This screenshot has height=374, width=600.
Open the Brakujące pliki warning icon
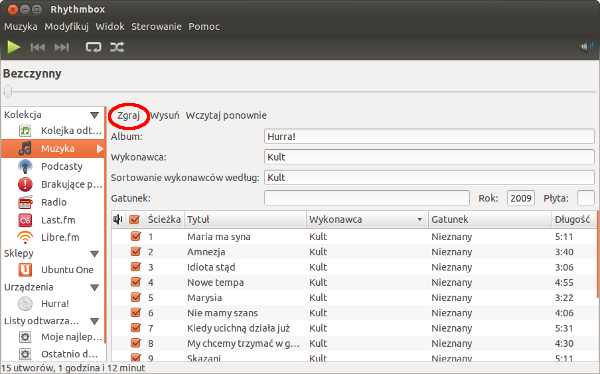[x=25, y=185]
